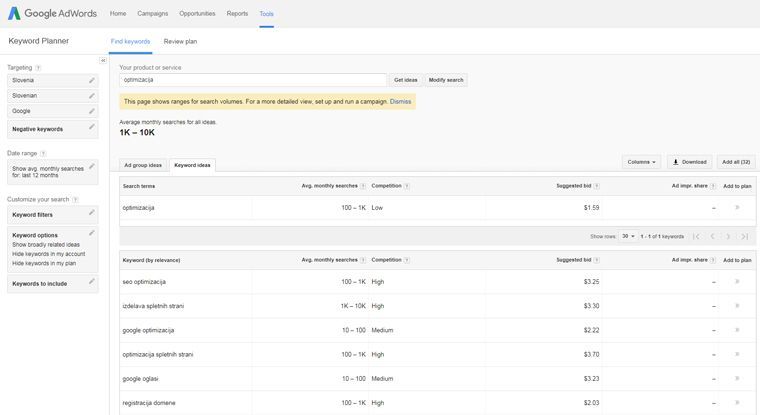Add google oglasi to plan
This screenshot has height=415, width=760.
point(737,379)
